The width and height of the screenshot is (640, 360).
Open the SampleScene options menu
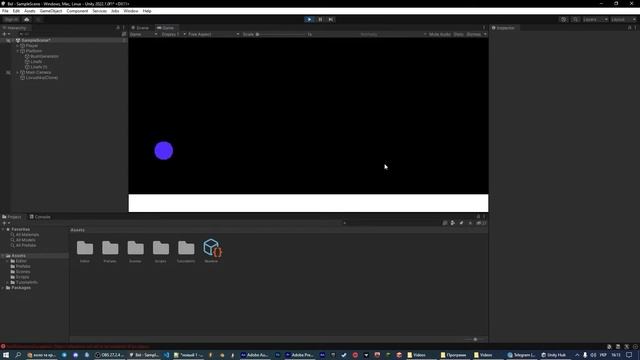(124, 40)
